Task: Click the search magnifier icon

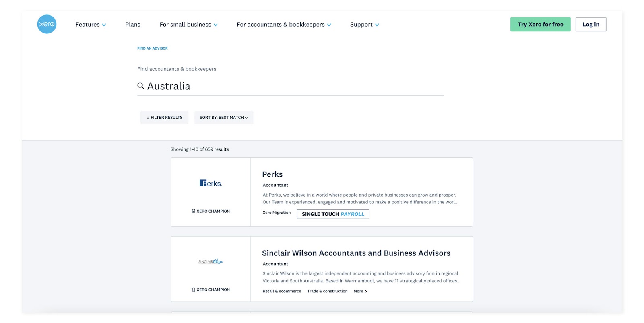Action: [x=141, y=86]
